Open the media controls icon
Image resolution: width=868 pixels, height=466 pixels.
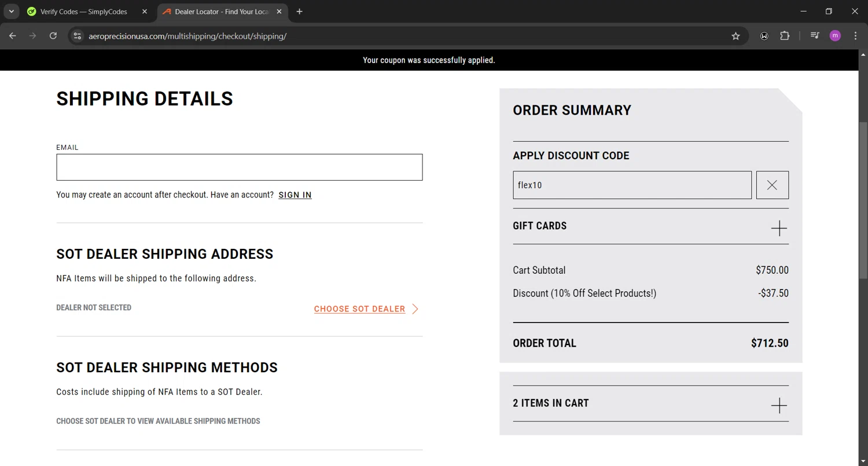[815, 36]
